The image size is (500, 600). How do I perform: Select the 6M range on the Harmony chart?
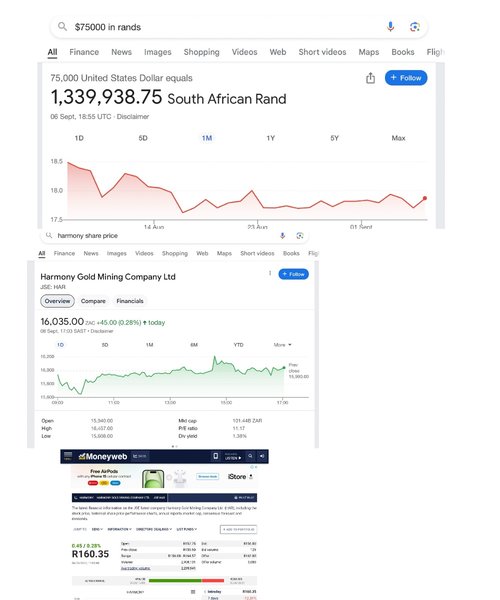(194, 345)
